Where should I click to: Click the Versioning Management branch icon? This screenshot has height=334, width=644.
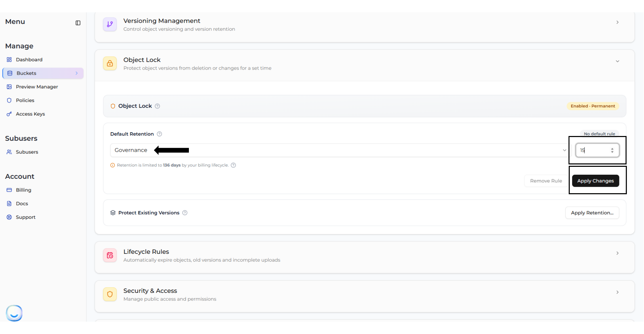click(110, 24)
